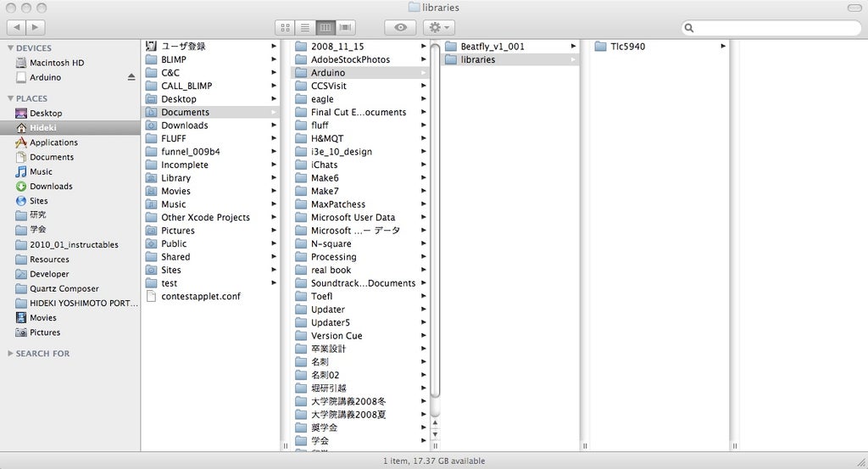Click the scroll up arrow in Documents column
Image resolution: width=868 pixels, height=469 pixels.
pos(435,422)
